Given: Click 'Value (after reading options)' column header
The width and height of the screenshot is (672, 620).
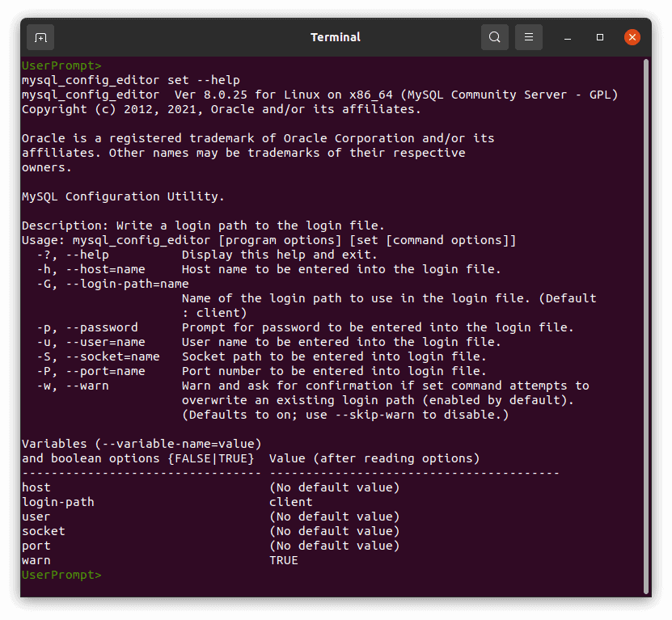Looking at the screenshot, I should 374,458.
